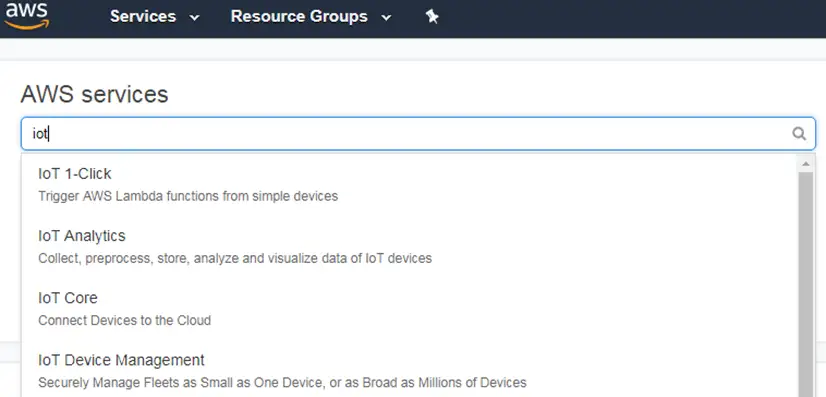Click 'Trigger AWS Lambda functions from simple devices'
The width and height of the screenshot is (826, 397).
[x=188, y=196]
